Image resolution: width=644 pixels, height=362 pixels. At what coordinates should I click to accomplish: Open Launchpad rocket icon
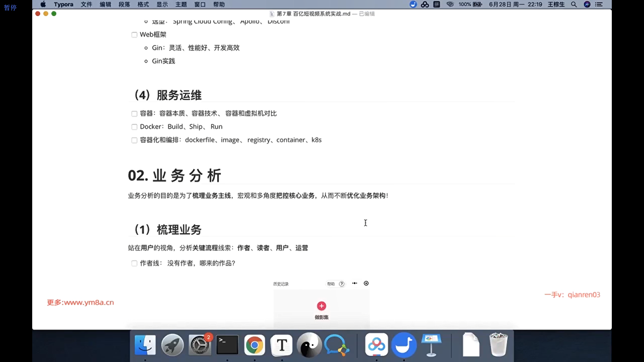coord(172,345)
